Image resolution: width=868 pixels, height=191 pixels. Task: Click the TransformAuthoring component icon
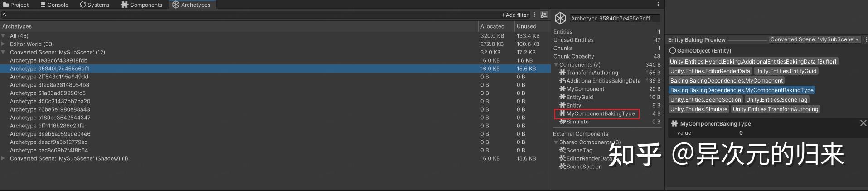coord(563,73)
